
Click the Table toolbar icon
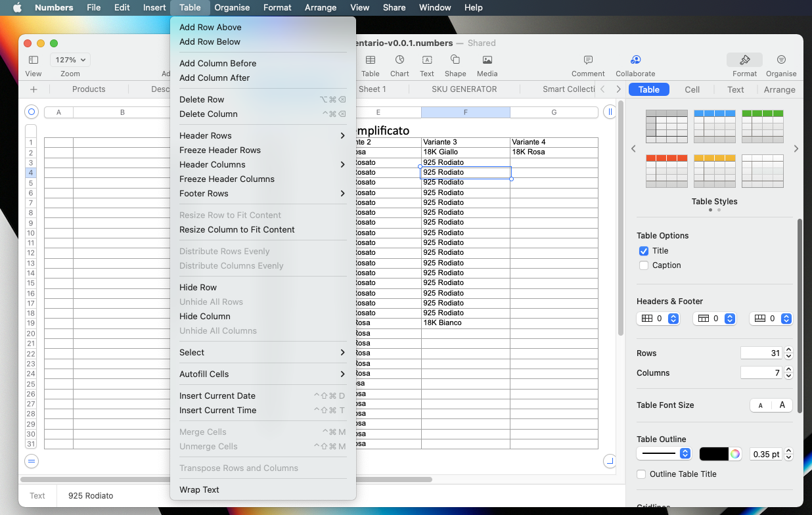tap(371, 60)
